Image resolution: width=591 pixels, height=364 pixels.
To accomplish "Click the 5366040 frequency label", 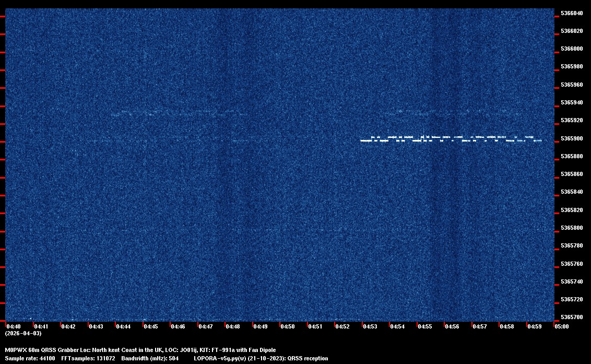I will pos(572,13).
